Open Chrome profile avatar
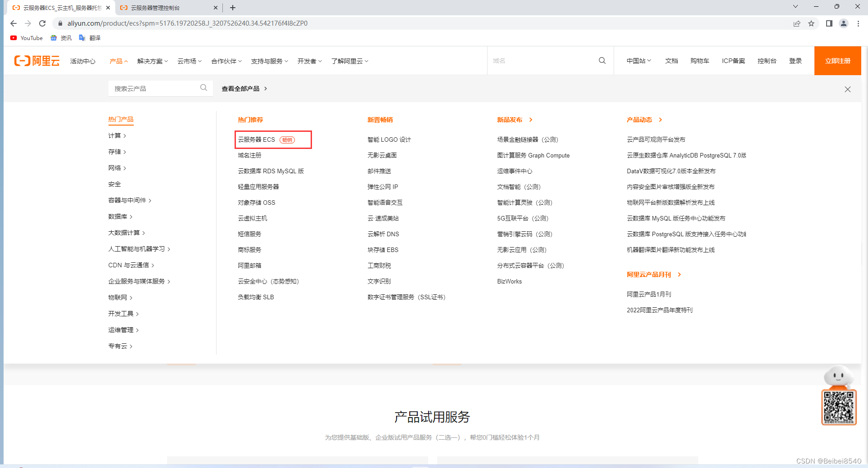Image resolution: width=868 pixels, height=468 pixels. tap(844, 23)
